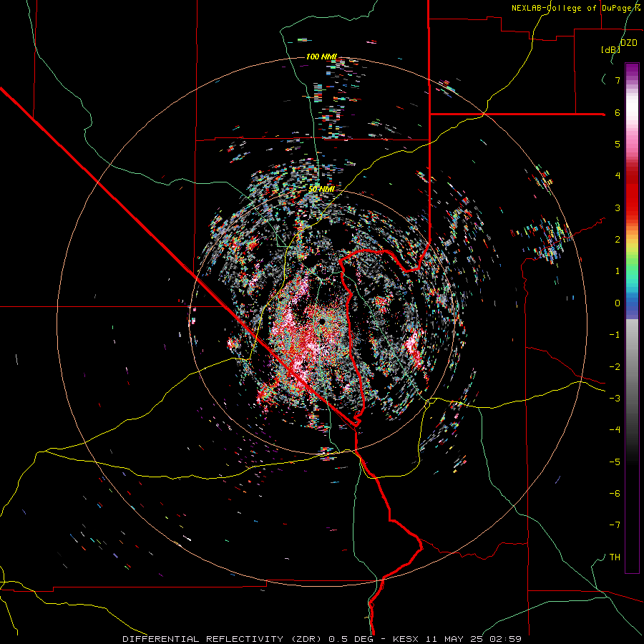Click the '-7' value on the ZDR scale

click(x=615, y=525)
